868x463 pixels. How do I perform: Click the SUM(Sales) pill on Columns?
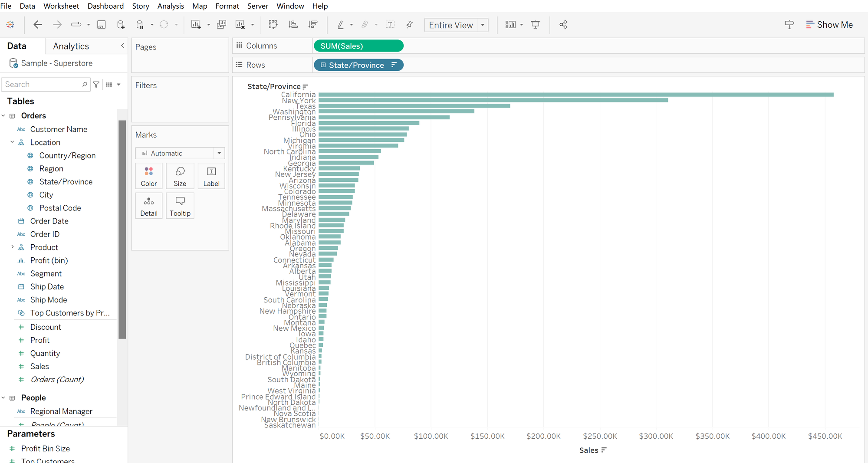pos(358,46)
